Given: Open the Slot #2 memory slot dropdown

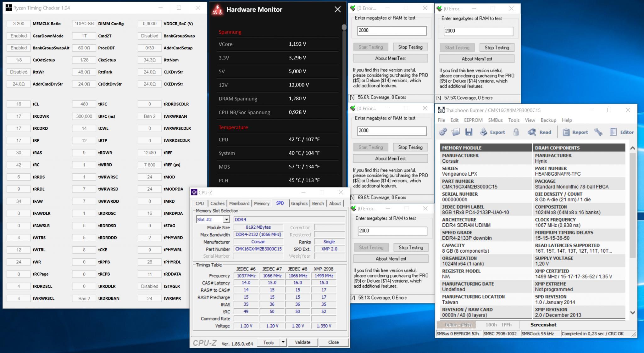Looking at the screenshot, I should point(226,219).
